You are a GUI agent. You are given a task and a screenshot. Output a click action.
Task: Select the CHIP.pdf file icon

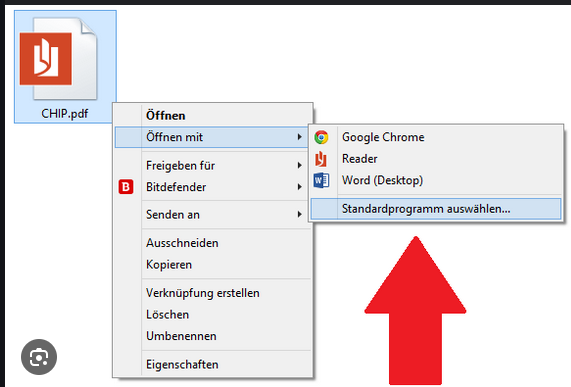[x=58, y=59]
